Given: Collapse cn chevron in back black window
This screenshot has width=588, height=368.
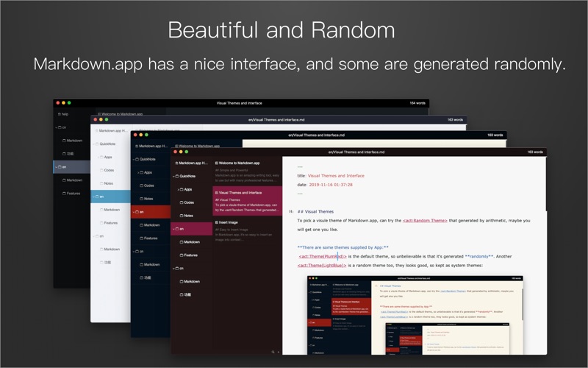Looking at the screenshot, I should click(57, 127).
